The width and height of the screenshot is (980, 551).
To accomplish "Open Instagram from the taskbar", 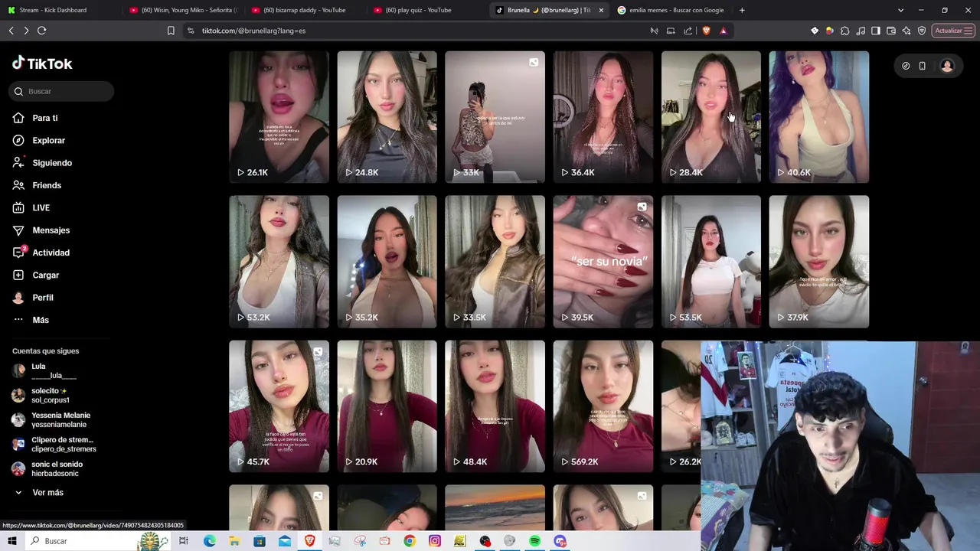I will pyautogui.click(x=435, y=541).
